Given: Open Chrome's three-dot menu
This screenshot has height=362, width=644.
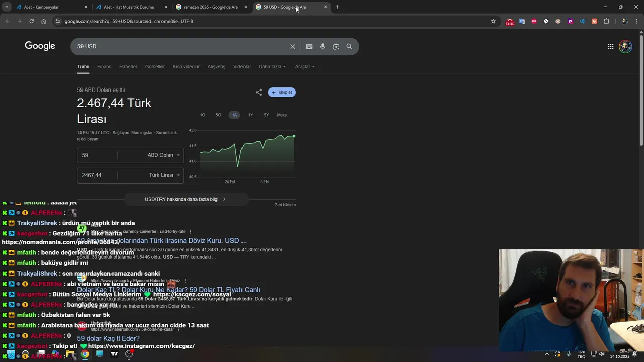Looking at the screenshot, I should (637, 21).
